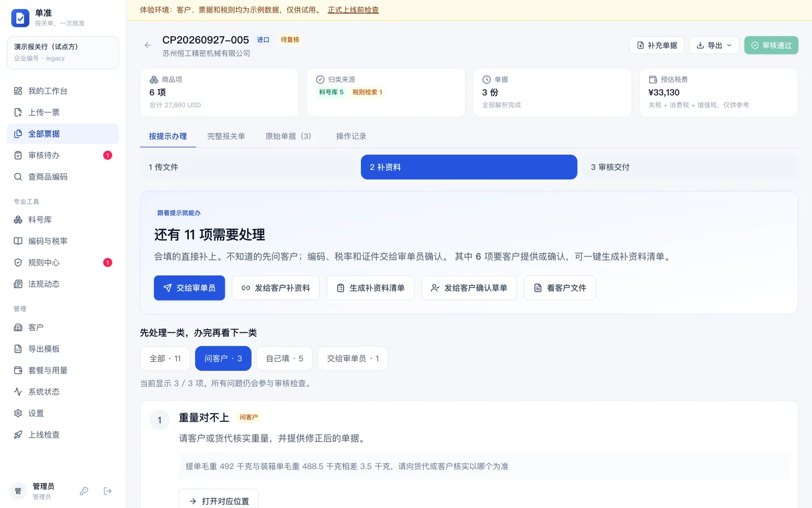This screenshot has height=508, width=812.
Task: Filter issues by 全部 · 11
Action: coord(165,359)
